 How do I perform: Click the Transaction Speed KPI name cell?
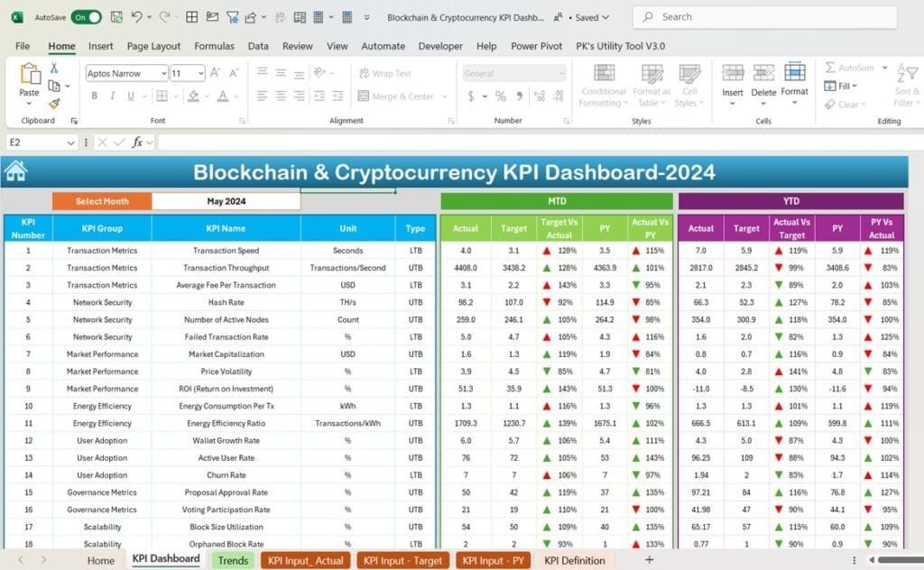coord(226,250)
